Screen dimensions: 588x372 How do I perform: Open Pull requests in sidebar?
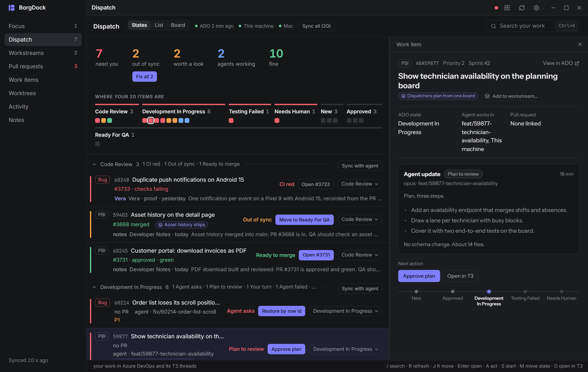pyautogui.click(x=43, y=66)
